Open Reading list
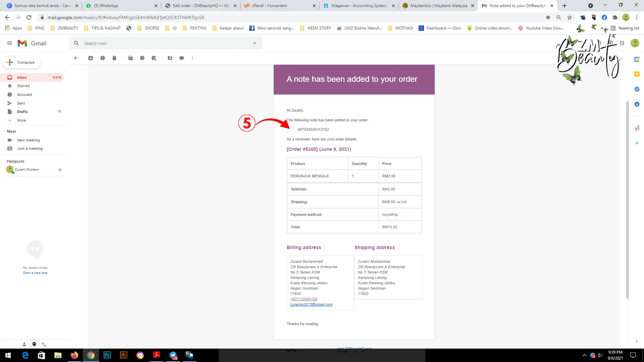644x362 pixels. [x=625, y=28]
